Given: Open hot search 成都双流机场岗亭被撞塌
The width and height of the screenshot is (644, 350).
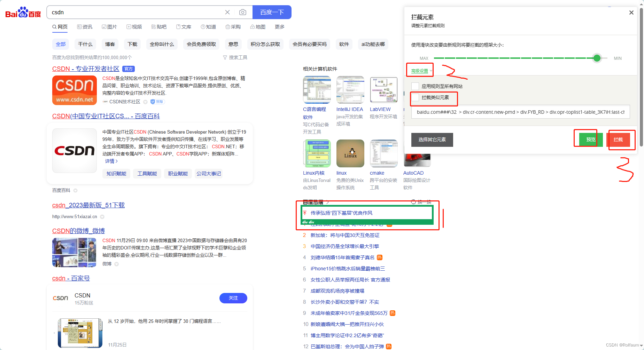Looking at the screenshot, I should pos(337,291).
